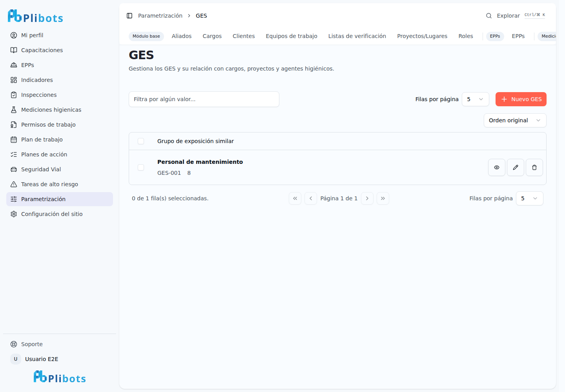Screen dimensions: 565x392
Task: Follow the Parametrización breadcrumb link
Action: 160,16
